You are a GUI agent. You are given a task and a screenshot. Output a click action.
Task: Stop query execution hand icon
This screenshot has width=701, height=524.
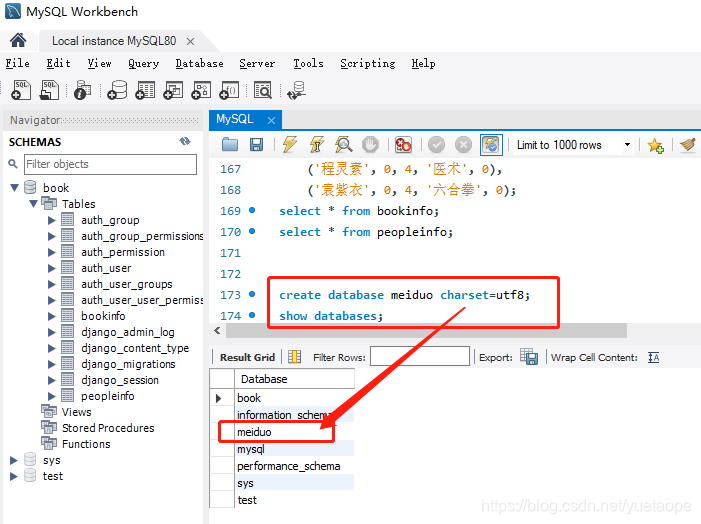tap(370, 144)
